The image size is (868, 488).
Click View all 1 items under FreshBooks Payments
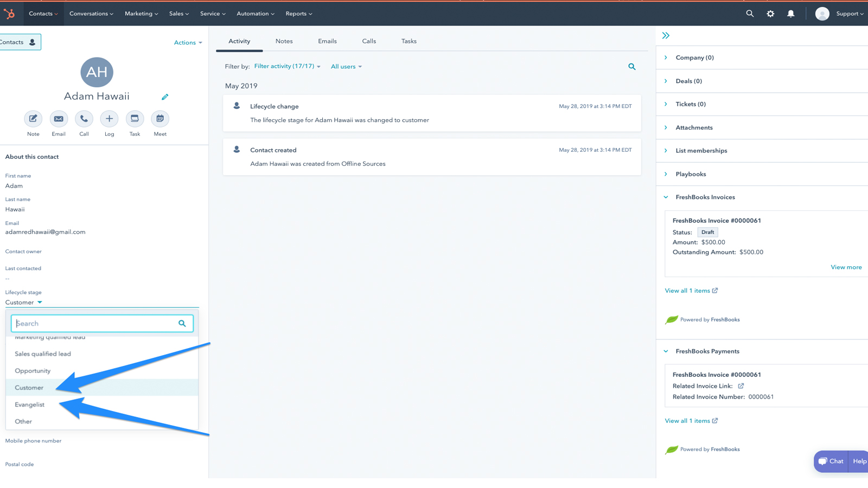pyautogui.click(x=687, y=420)
